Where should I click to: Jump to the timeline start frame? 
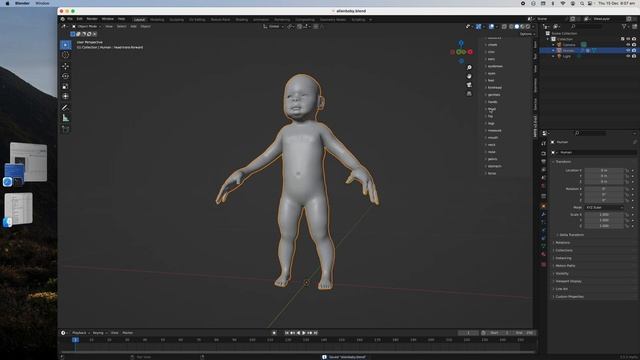(x=287, y=333)
